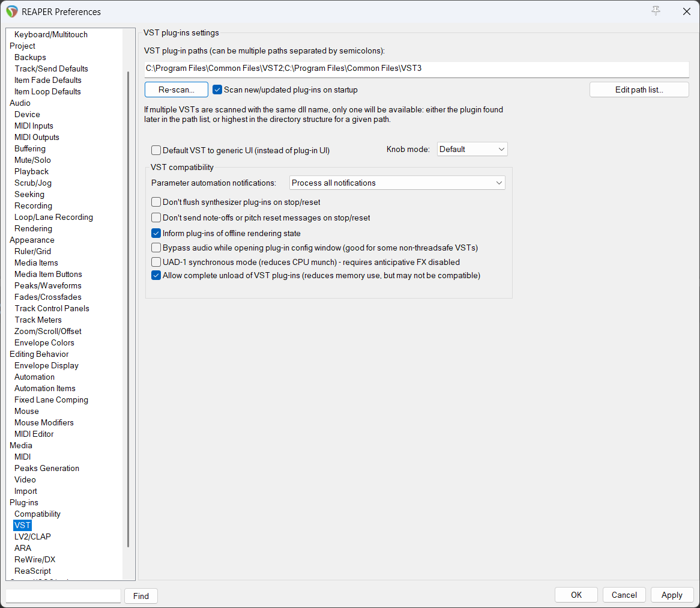Click the Find button
Screen dimensions: 700x608
point(140,595)
